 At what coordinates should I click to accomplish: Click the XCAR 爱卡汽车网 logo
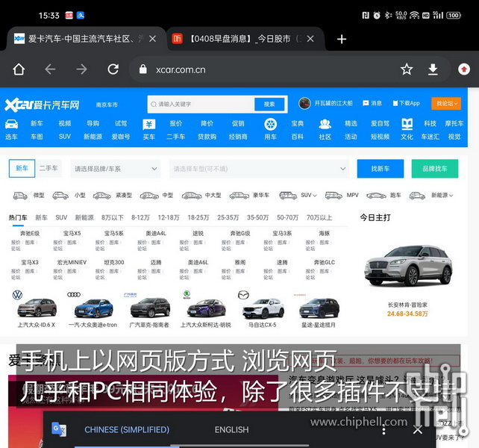(42, 105)
